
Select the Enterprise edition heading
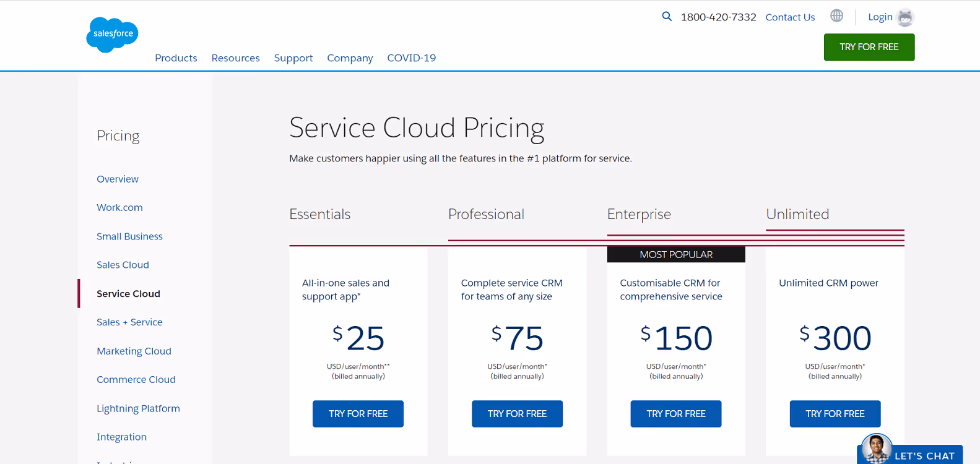click(x=639, y=215)
